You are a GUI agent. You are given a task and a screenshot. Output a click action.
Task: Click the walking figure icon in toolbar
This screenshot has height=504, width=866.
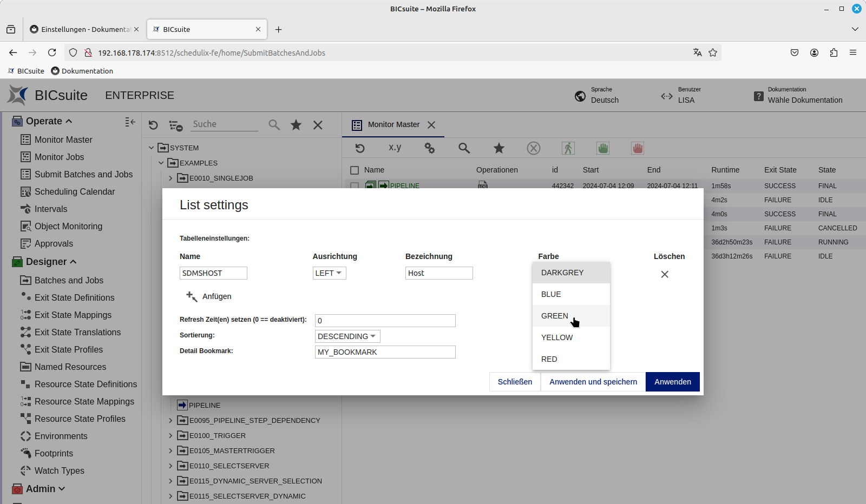[x=568, y=148]
